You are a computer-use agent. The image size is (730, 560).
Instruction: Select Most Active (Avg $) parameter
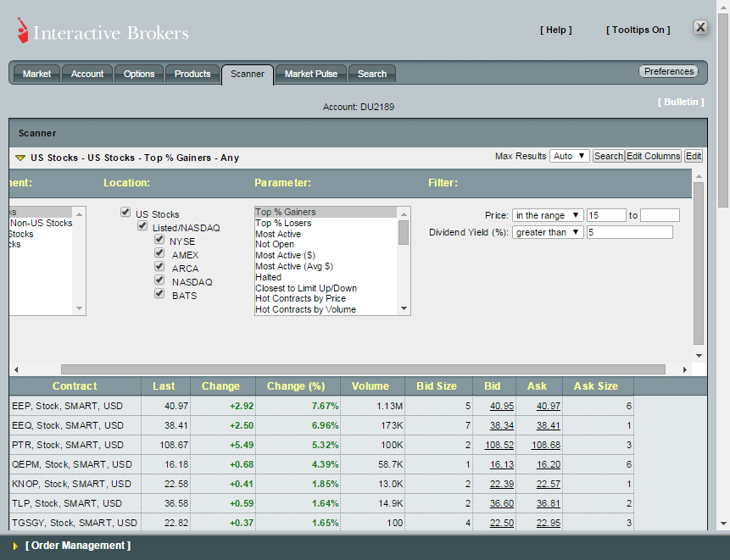326,266
